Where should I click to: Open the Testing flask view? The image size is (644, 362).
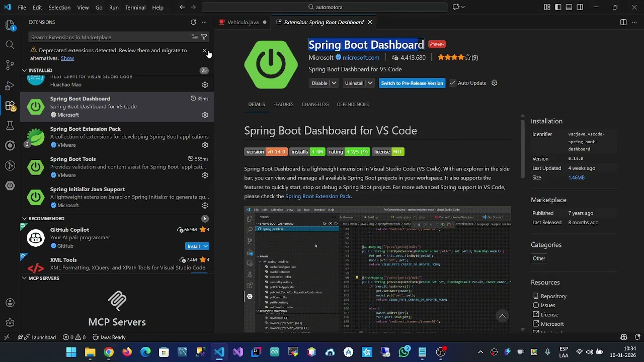click(x=10, y=125)
